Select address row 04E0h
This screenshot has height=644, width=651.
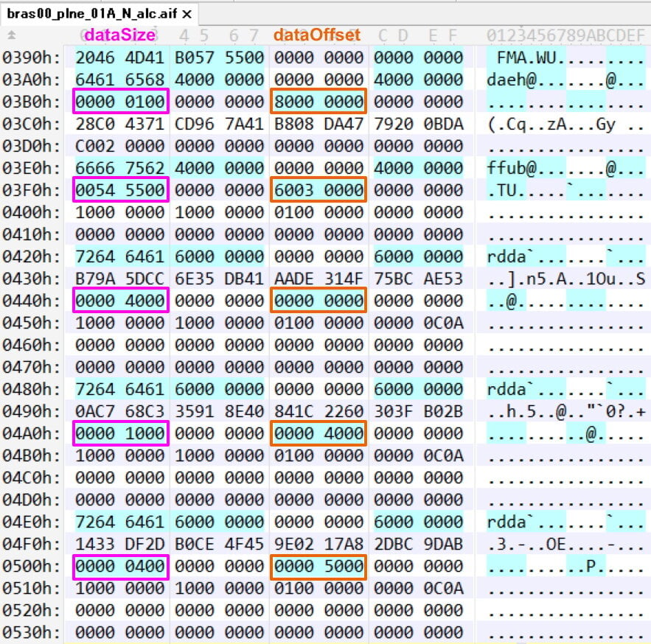pyautogui.click(x=31, y=522)
